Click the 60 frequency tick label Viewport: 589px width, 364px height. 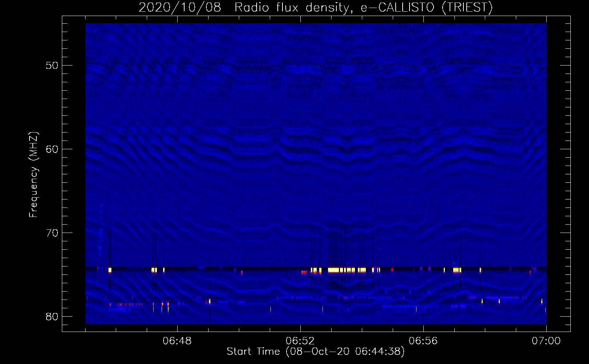click(x=52, y=149)
